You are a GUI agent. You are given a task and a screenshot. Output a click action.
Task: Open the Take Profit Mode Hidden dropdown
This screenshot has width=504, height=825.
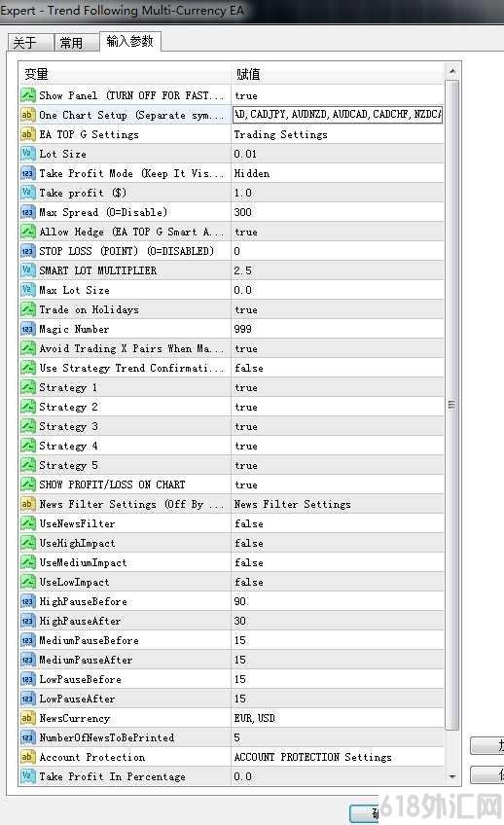(x=338, y=173)
